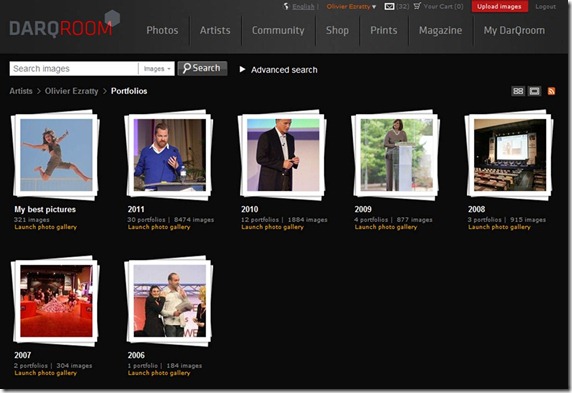The image size is (572, 393).
Task: Click the 8474 images count text
Action: (194, 220)
